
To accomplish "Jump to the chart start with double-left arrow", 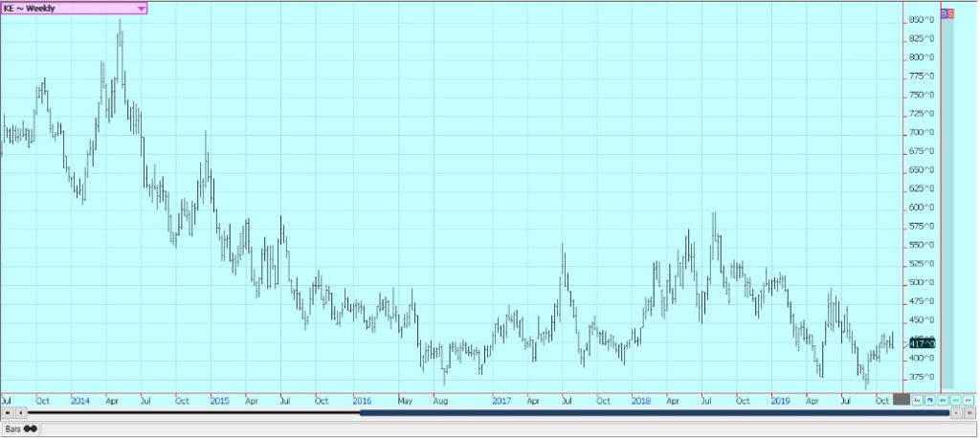I will [x=8, y=413].
